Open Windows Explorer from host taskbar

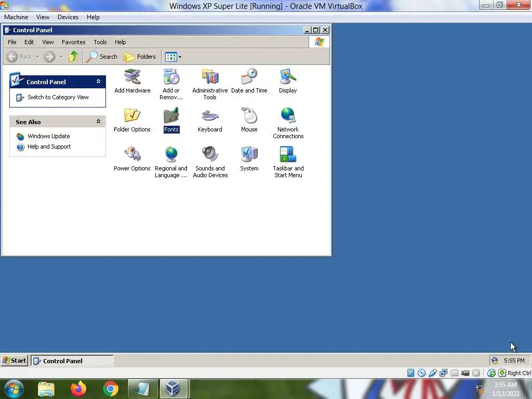pos(46,389)
